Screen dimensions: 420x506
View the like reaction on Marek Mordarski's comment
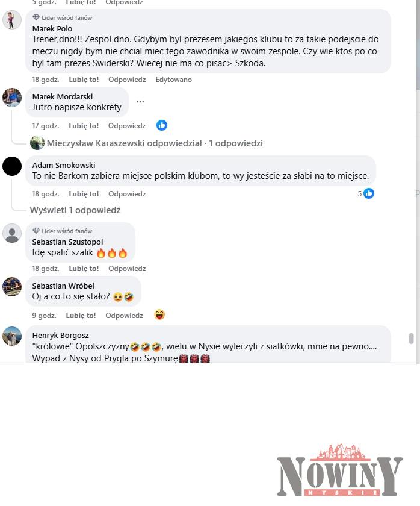(x=162, y=125)
